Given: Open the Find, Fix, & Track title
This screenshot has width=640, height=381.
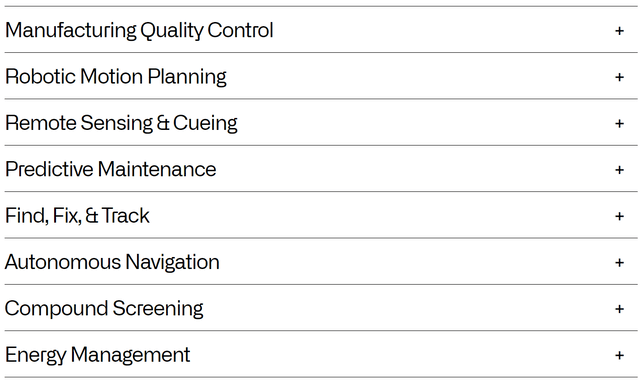Looking at the screenshot, I should point(77,216).
